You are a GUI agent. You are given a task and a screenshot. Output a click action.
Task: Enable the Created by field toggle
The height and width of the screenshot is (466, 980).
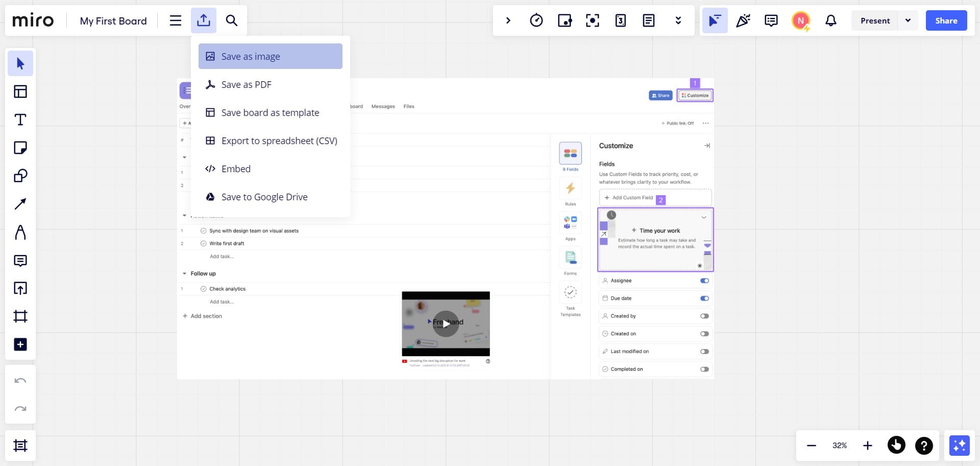point(704,316)
